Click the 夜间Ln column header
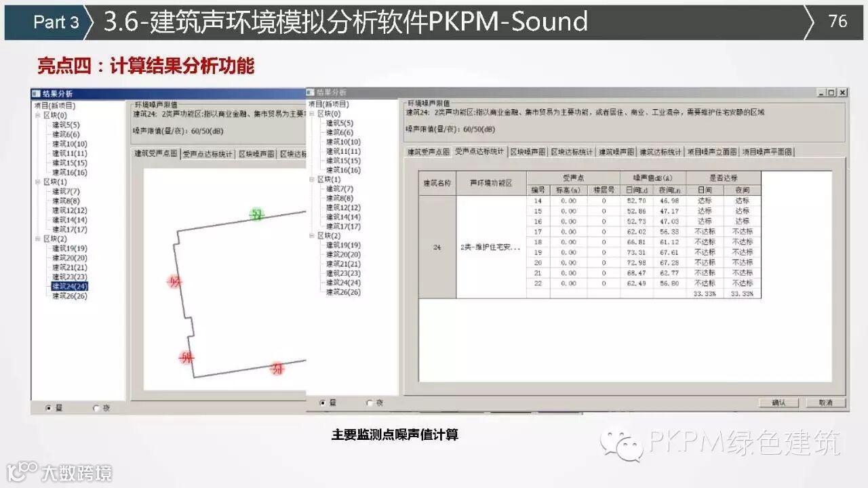The height and width of the screenshot is (488, 868). (x=670, y=191)
